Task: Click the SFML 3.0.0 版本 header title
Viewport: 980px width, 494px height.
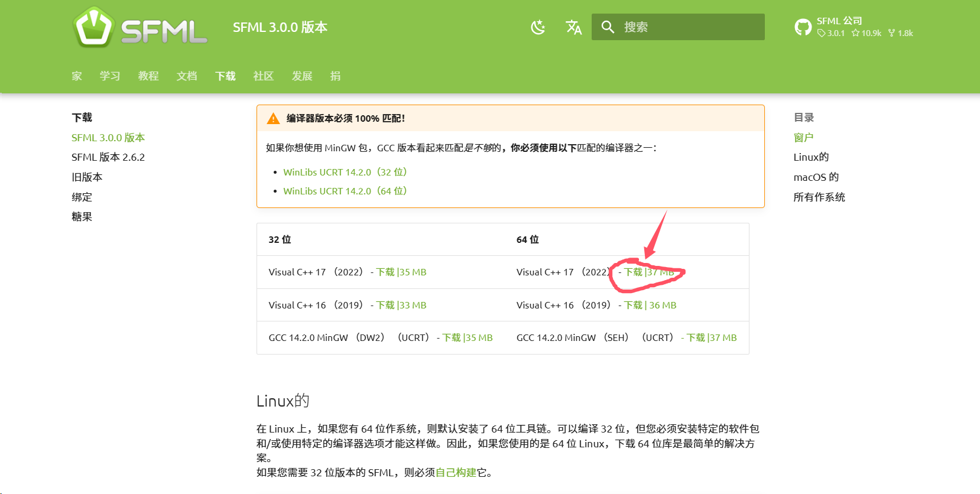Action: tap(280, 27)
